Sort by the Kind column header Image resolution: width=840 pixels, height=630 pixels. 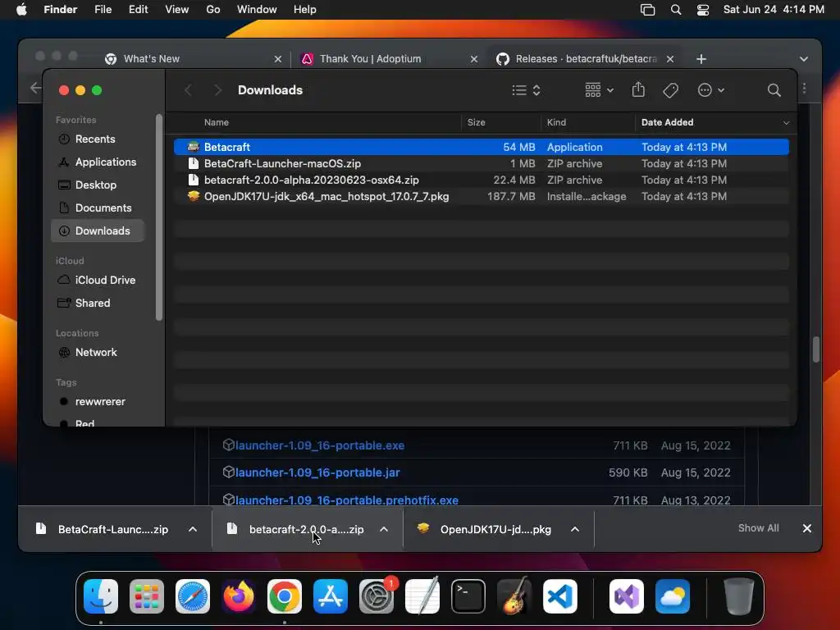coord(556,122)
